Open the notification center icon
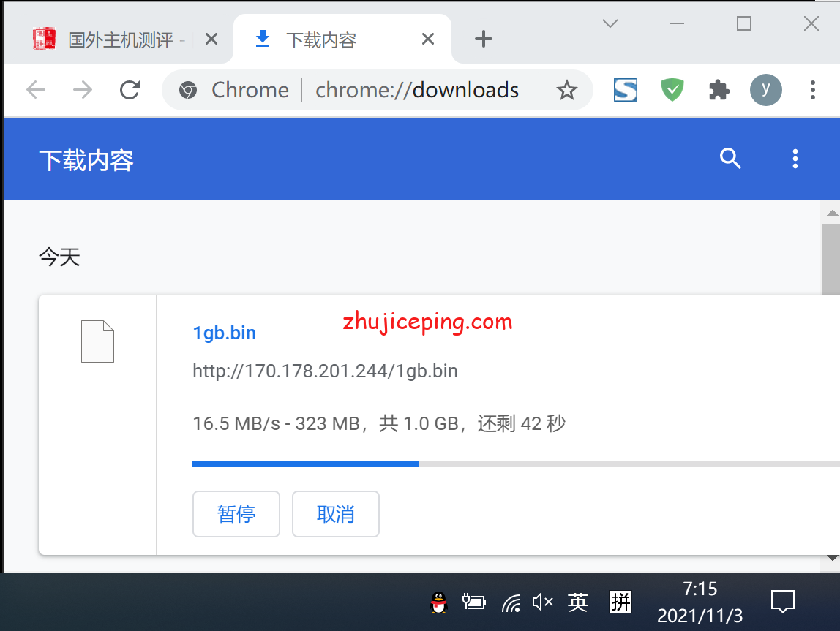 [x=783, y=602]
